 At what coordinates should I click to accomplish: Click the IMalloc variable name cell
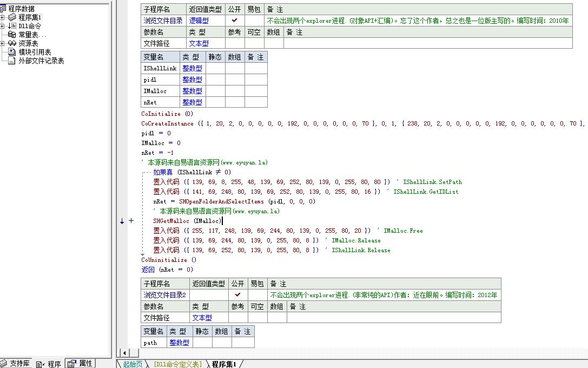tap(161, 91)
